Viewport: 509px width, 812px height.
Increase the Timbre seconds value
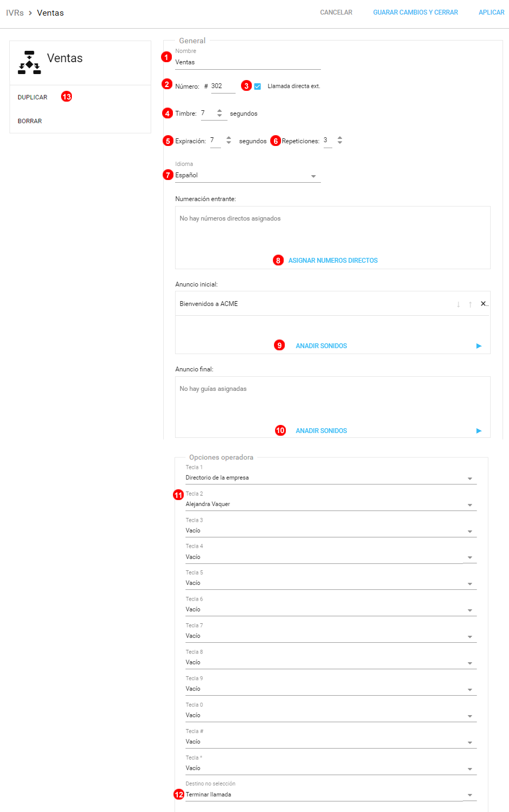(219, 111)
